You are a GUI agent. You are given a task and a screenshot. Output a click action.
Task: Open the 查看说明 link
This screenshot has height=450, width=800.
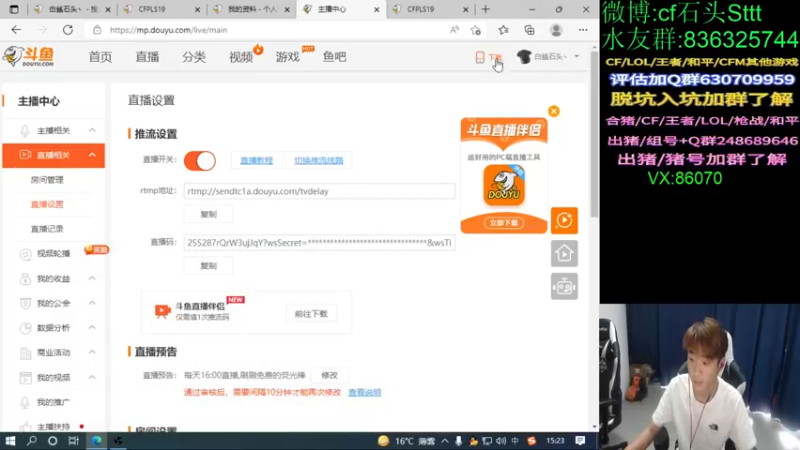[x=365, y=393]
